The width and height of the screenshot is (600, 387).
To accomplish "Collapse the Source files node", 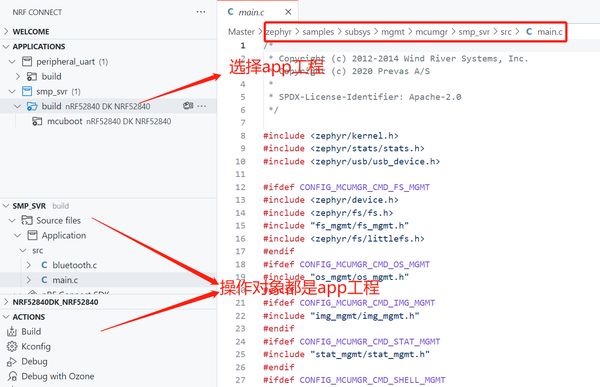I will click(12, 220).
